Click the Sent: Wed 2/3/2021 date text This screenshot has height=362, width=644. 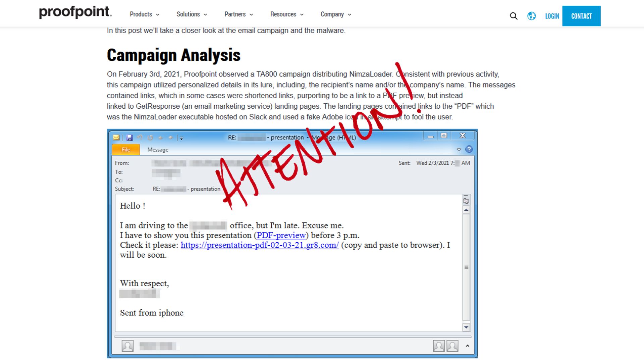click(x=434, y=163)
